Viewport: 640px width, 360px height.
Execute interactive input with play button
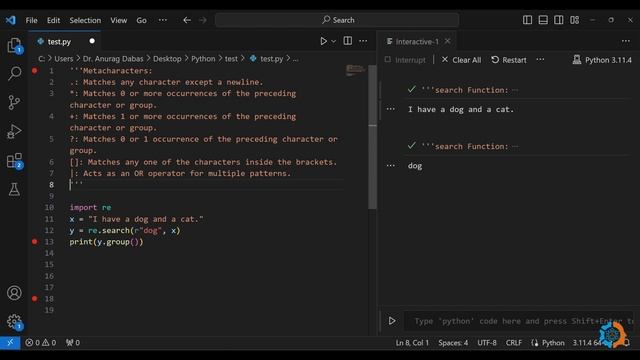(x=392, y=321)
